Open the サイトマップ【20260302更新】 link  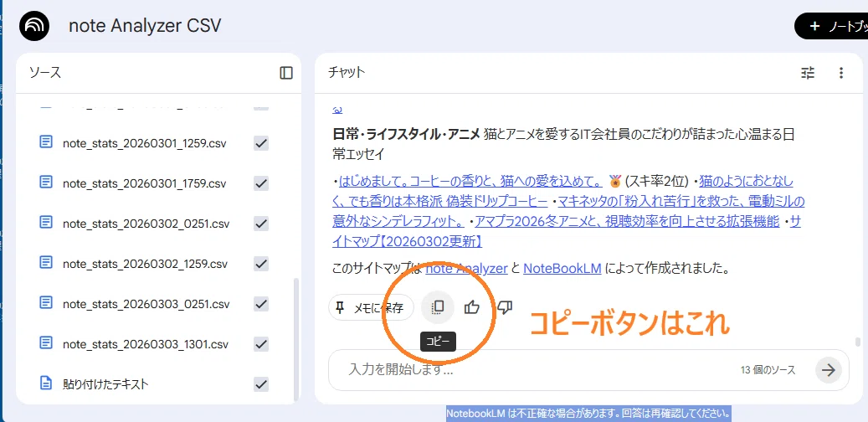coord(408,241)
